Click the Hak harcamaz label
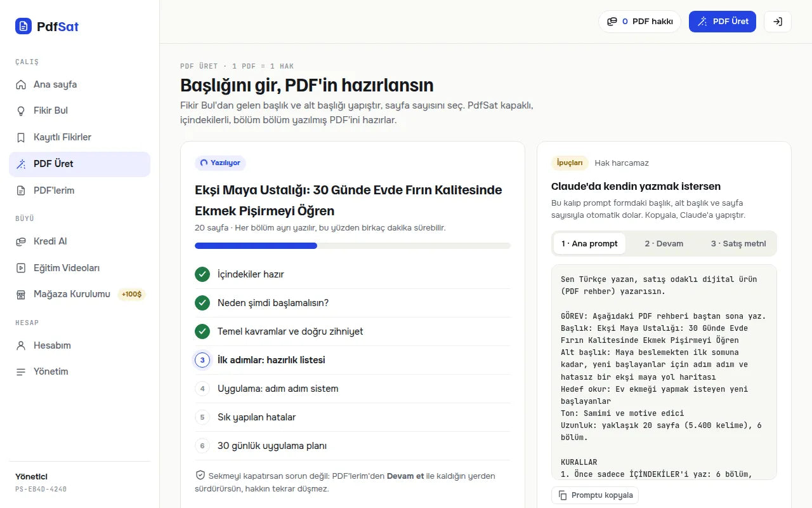 coord(622,163)
